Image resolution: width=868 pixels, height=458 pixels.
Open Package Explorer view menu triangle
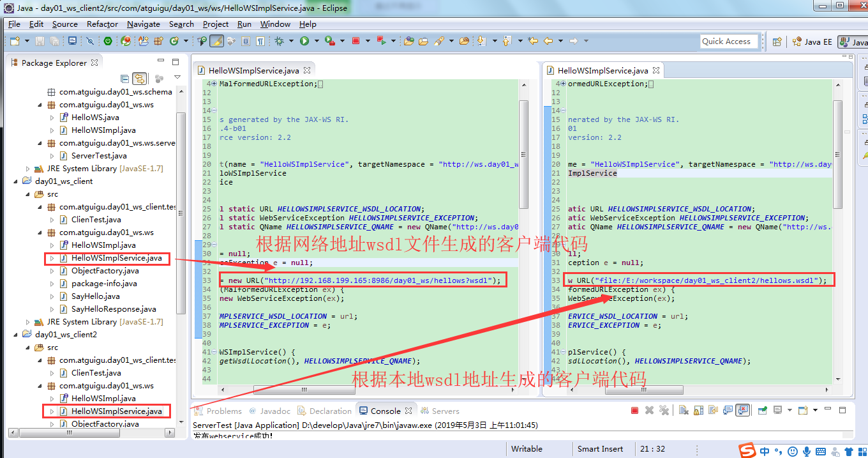click(177, 77)
